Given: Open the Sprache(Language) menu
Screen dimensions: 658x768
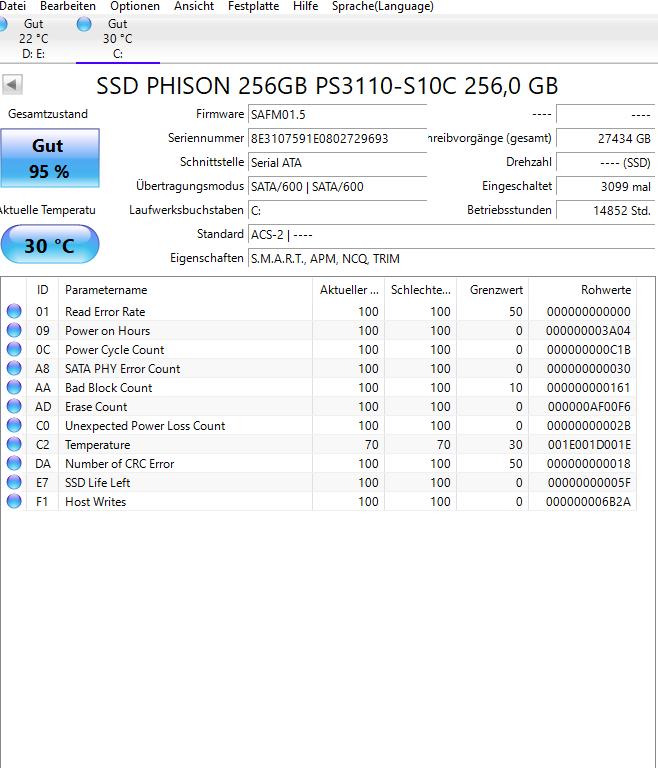Looking at the screenshot, I should 383,6.
